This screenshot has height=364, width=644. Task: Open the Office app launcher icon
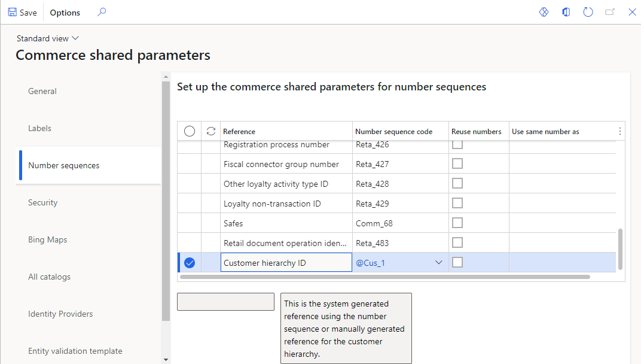[x=566, y=11]
